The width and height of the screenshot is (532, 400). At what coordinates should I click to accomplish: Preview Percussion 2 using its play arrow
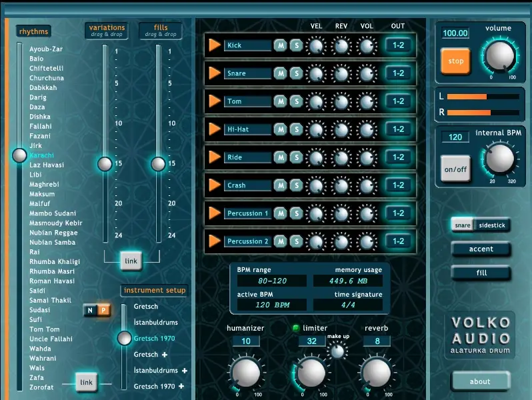215,241
